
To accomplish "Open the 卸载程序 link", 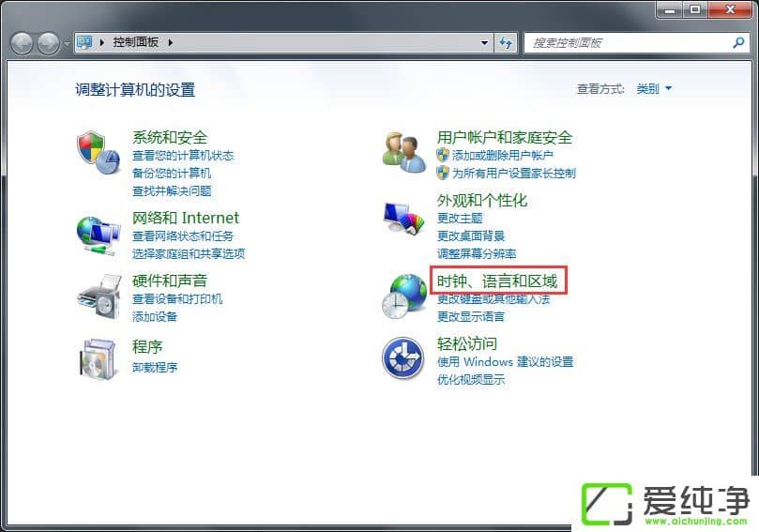I will coord(155,368).
